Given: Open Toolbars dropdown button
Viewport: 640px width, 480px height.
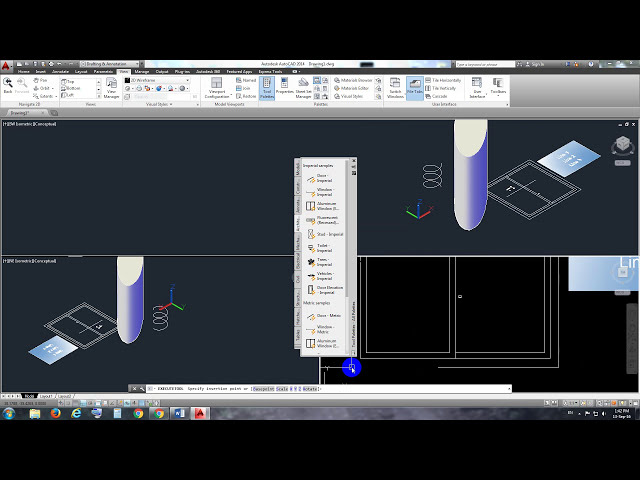Looking at the screenshot, I should point(498,86).
